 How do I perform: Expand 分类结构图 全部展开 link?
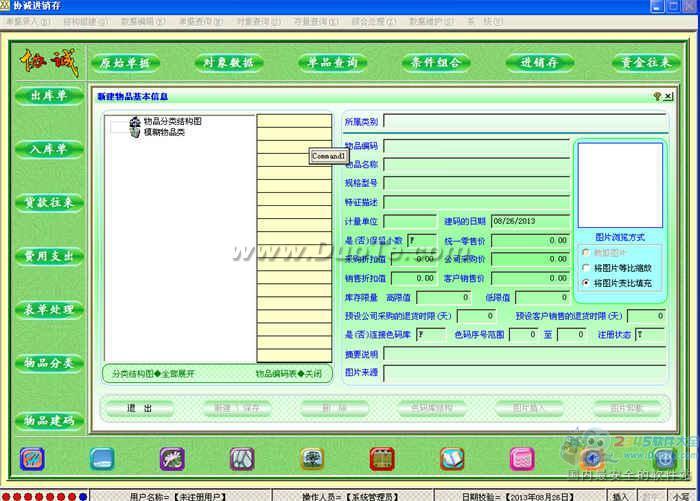coord(153,374)
